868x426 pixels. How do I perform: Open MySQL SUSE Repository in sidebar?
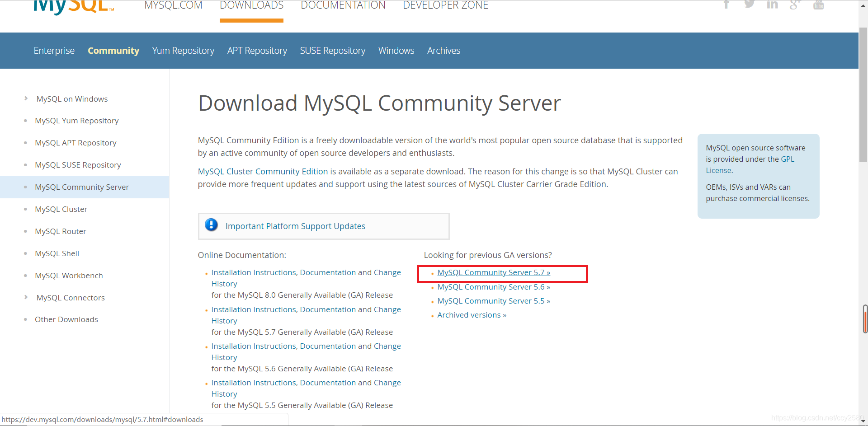(x=78, y=165)
